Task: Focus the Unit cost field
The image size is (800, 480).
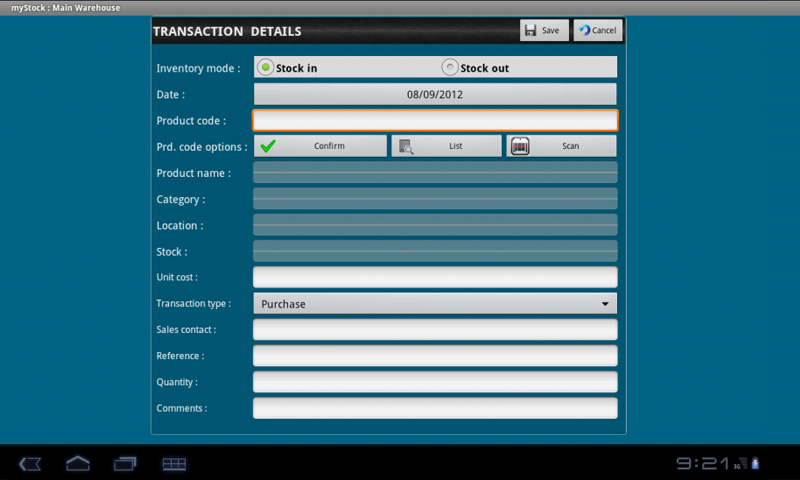Action: coord(435,277)
